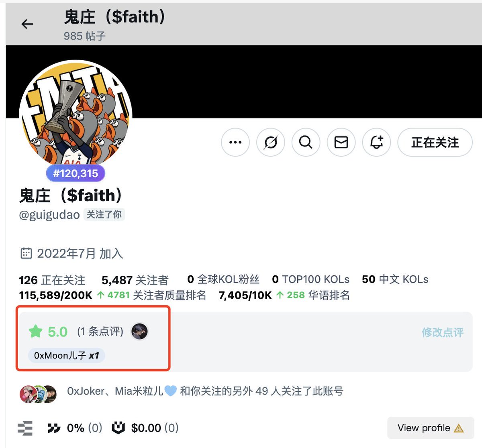Open the reviewer avatar beside 1条点评
The height and width of the screenshot is (448, 482).
click(139, 332)
